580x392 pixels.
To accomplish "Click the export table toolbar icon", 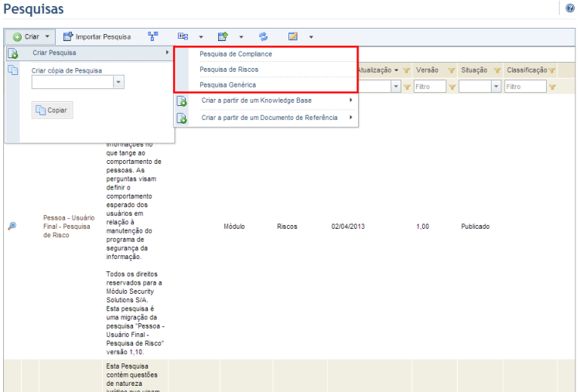I will pyautogui.click(x=223, y=36).
